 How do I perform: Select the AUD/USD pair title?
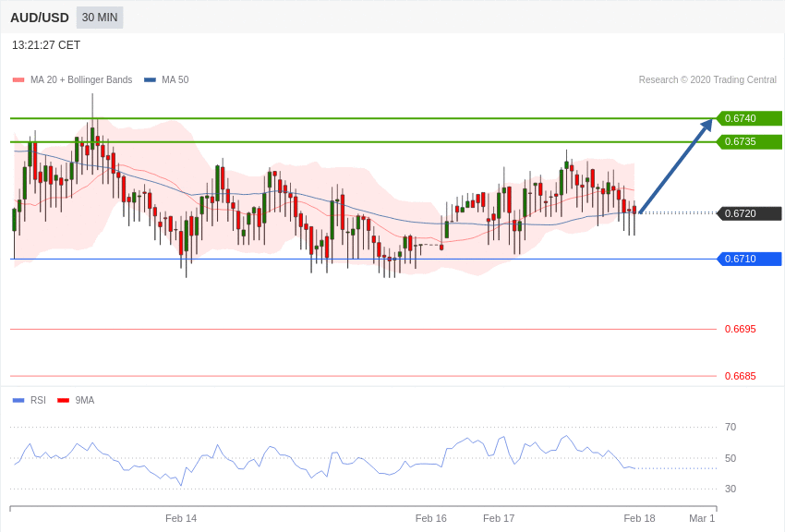tap(40, 18)
